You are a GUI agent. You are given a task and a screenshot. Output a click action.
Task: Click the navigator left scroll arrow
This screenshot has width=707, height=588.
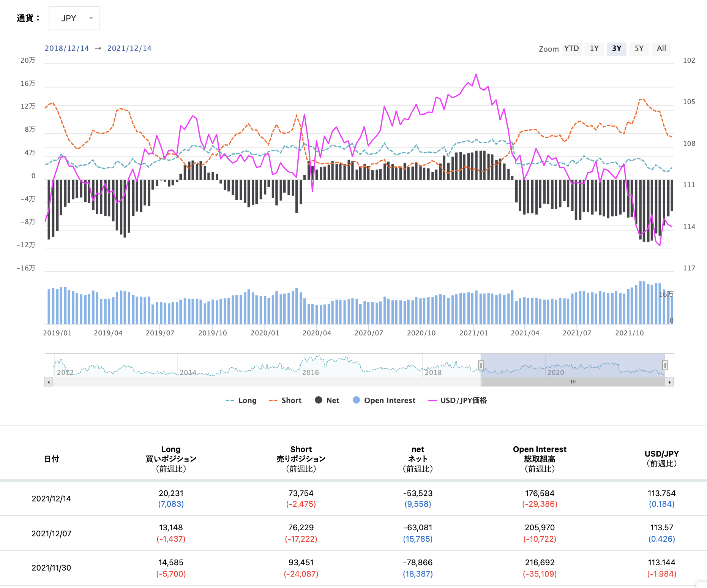[x=49, y=382]
